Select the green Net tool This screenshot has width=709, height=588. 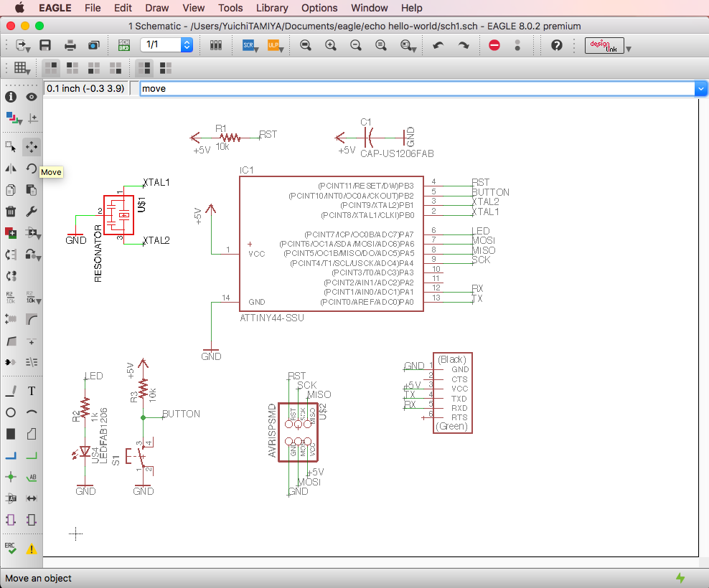tap(31, 455)
